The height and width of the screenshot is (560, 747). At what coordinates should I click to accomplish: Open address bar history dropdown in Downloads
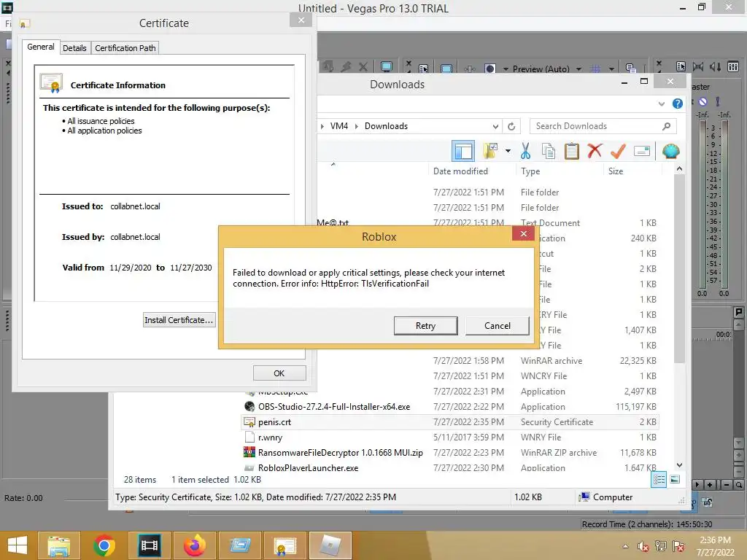click(x=495, y=126)
